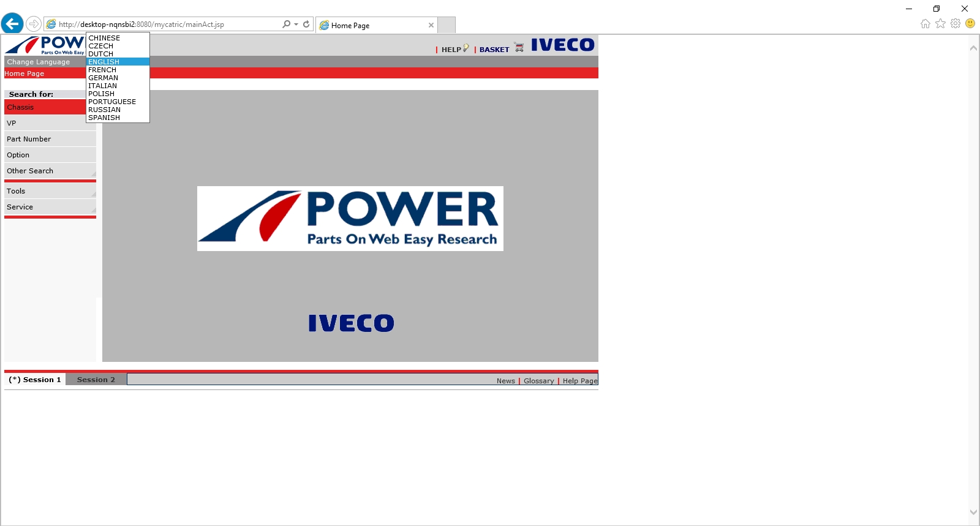980x526 pixels.
Task: Click the Change Language label
Action: (39, 62)
